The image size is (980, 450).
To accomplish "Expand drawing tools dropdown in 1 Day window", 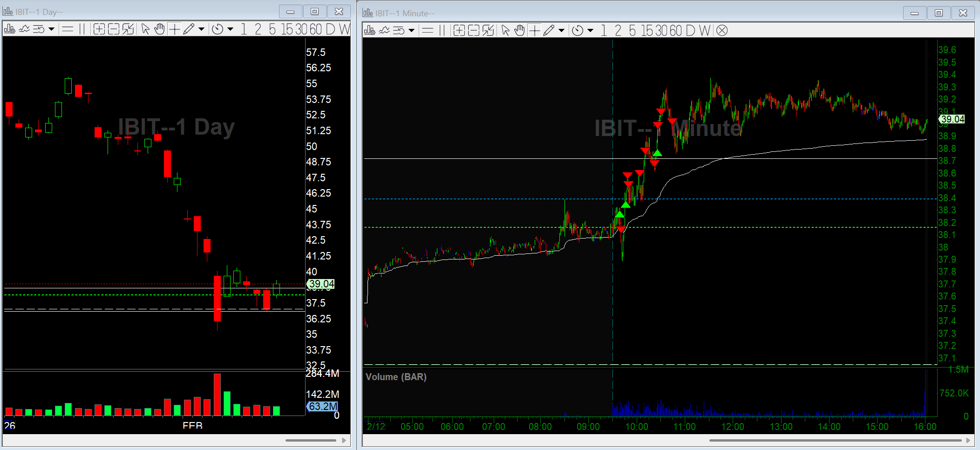I will coord(201,29).
